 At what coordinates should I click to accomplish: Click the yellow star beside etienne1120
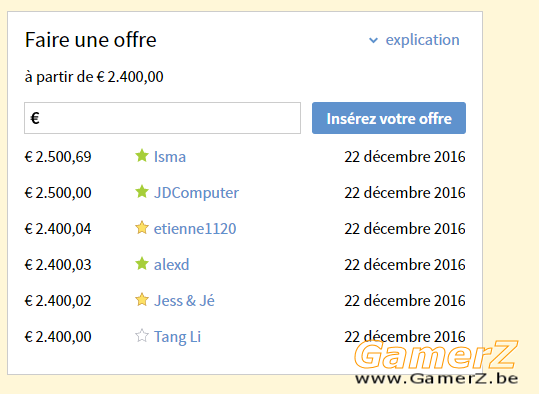pyautogui.click(x=142, y=228)
